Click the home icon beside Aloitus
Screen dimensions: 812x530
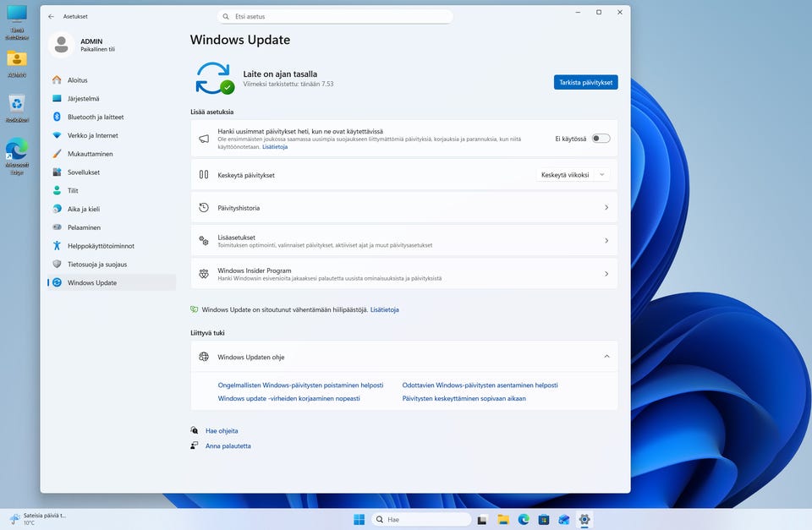[x=57, y=79]
